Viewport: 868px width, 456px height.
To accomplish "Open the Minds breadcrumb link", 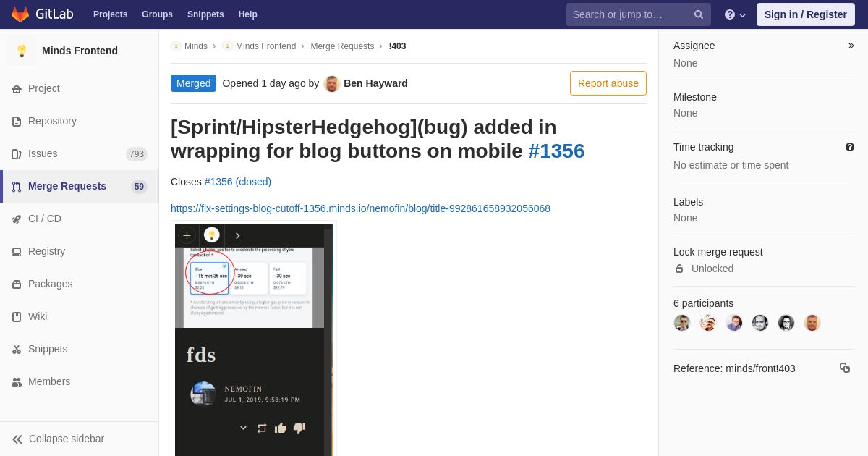I will tap(190, 46).
